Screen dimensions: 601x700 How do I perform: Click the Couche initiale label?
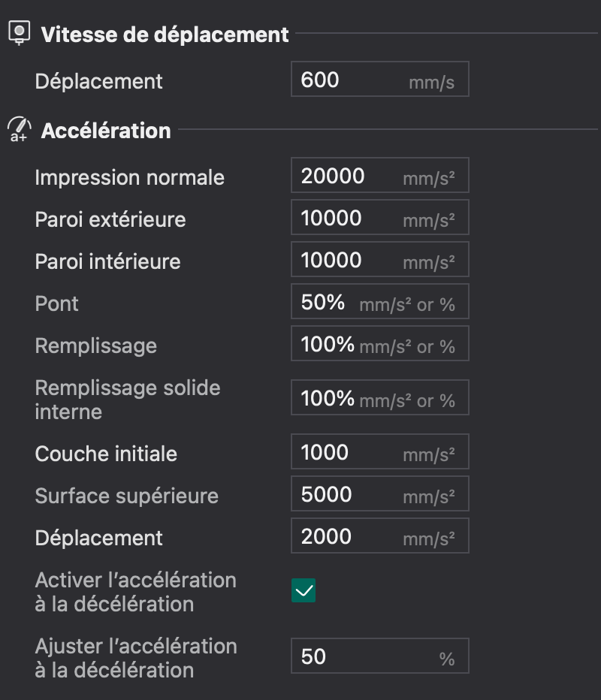(x=106, y=454)
